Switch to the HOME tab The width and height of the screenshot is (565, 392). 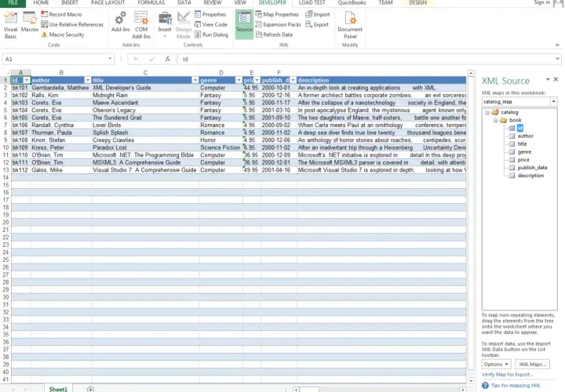pos(41,3)
